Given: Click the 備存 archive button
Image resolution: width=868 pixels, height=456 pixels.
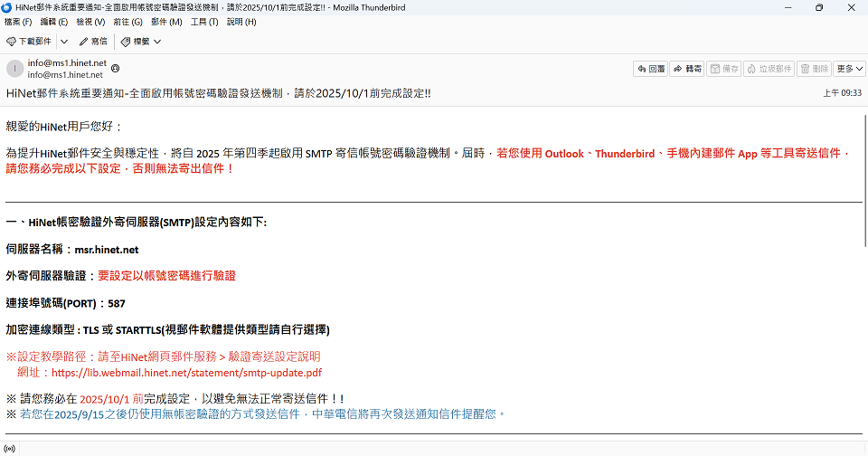Looking at the screenshot, I should point(723,69).
